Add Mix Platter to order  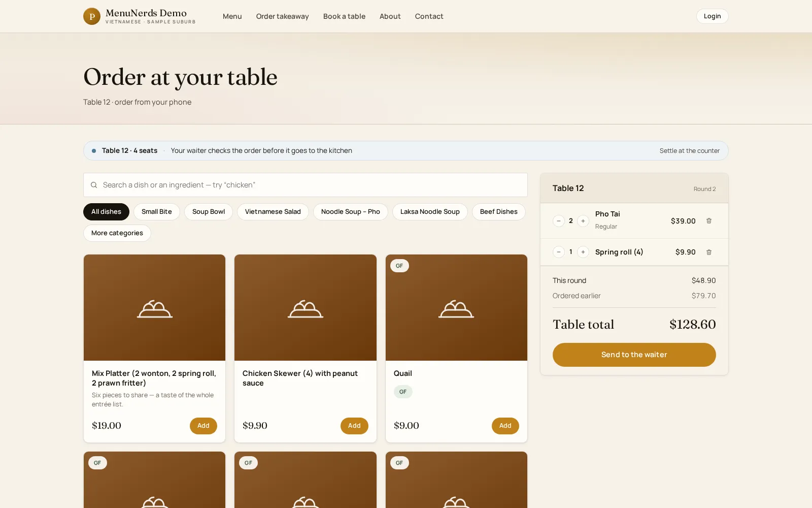coord(204,426)
